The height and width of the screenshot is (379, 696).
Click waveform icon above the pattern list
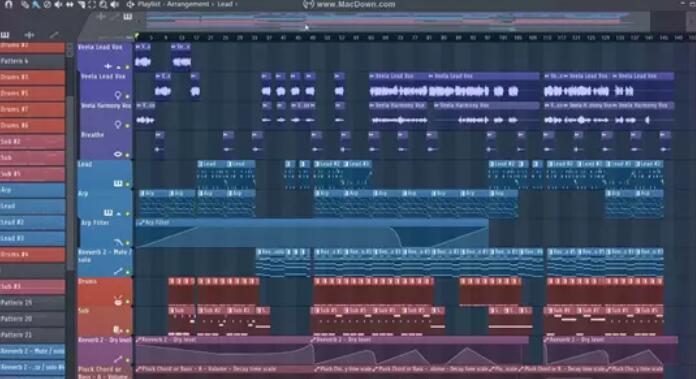tap(29, 35)
